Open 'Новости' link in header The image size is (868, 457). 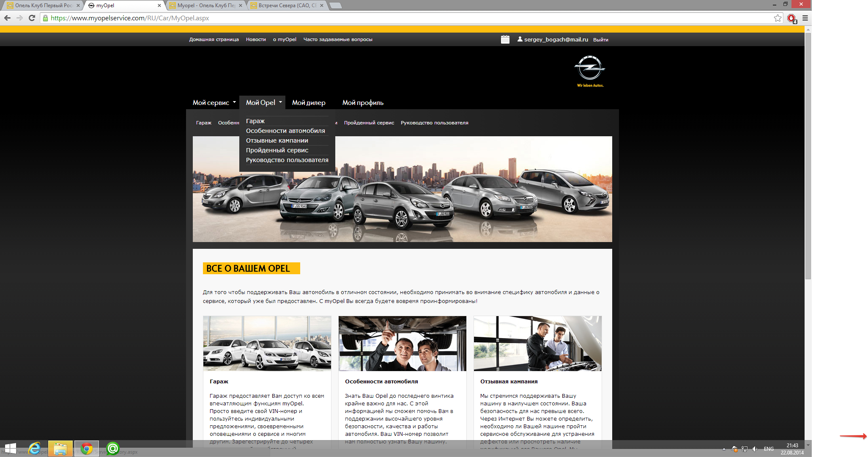click(x=256, y=39)
